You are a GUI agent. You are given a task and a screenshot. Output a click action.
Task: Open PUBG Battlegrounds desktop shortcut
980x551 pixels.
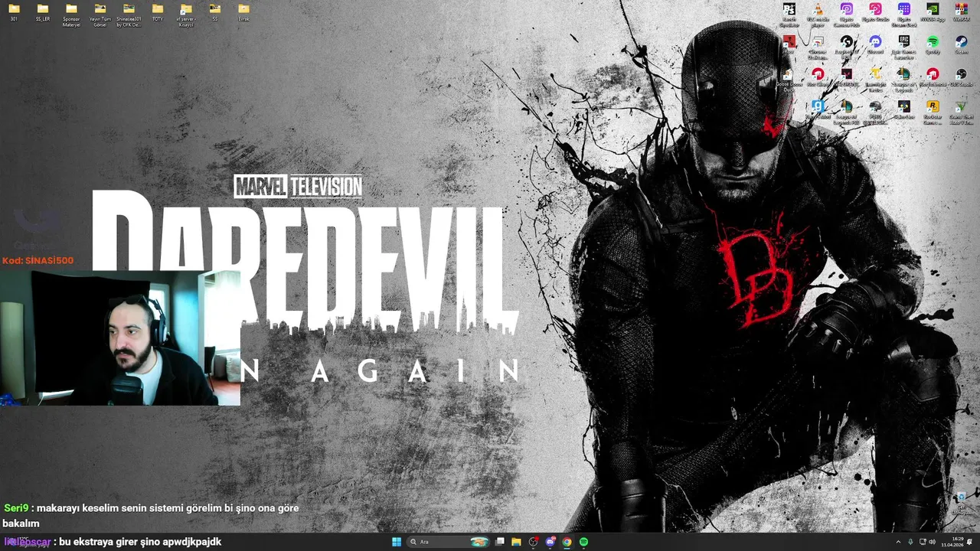click(875, 112)
